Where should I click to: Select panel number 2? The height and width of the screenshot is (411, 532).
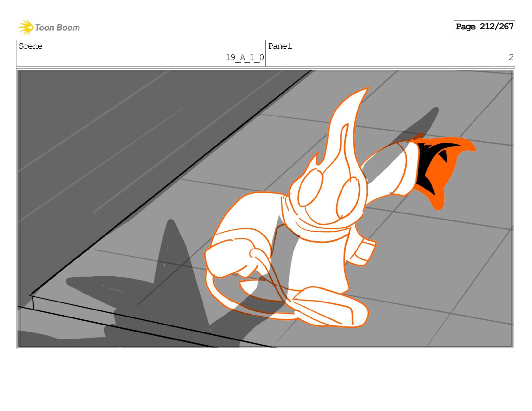point(511,57)
